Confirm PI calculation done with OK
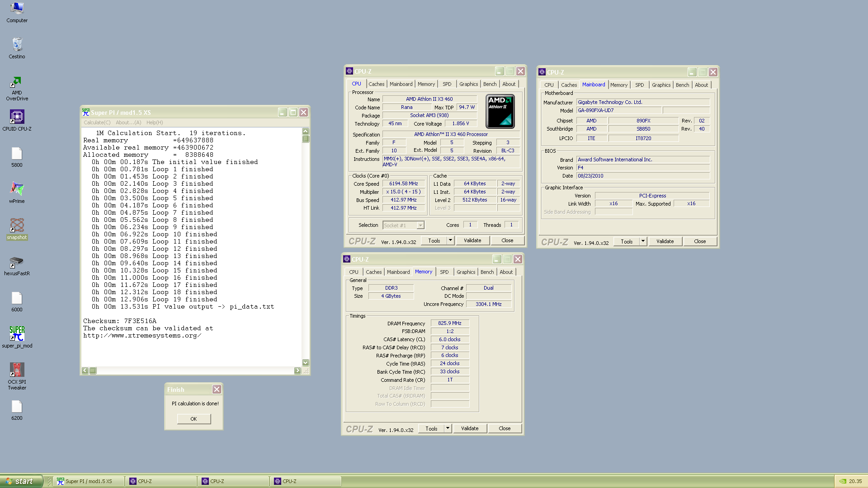The height and width of the screenshot is (488, 868). pos(193,419)
